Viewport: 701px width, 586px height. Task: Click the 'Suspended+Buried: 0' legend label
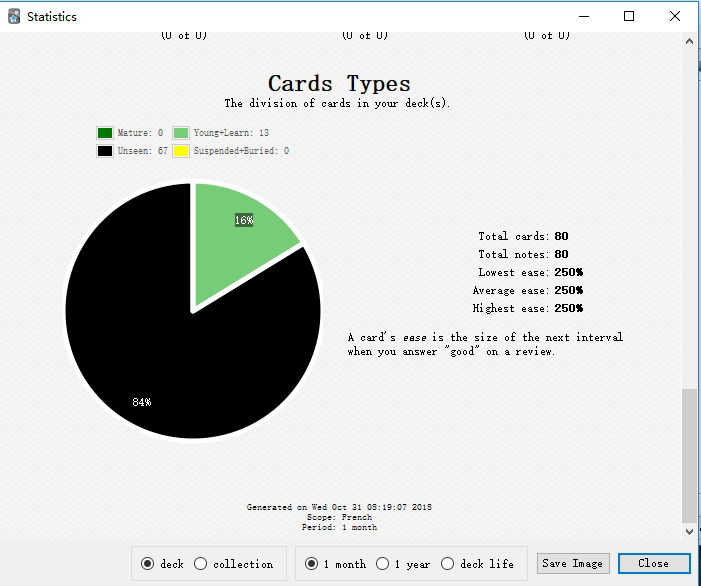click(241, 151)
